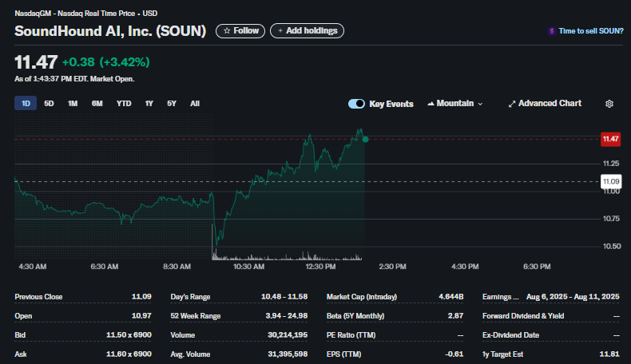Open the Time to sell SOUN? link
The height and width of the screenshot is (364, 631).
pyautogui.click(x=591, y=31)
